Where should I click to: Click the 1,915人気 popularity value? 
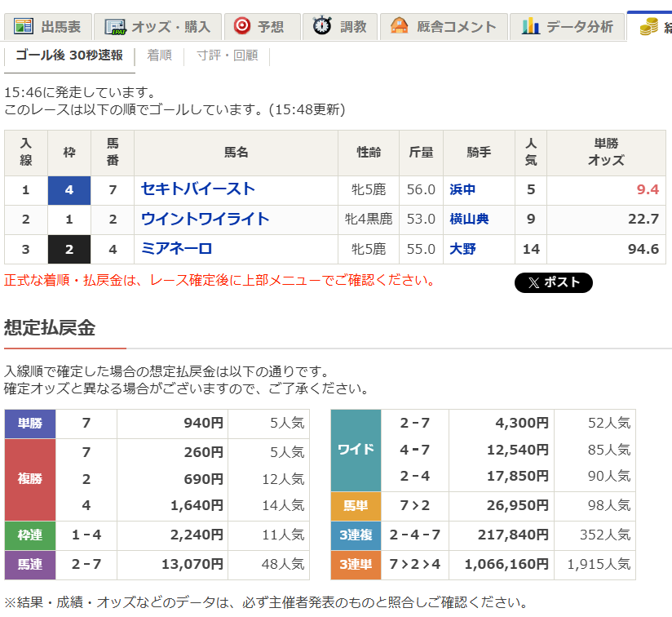[599, 564]
